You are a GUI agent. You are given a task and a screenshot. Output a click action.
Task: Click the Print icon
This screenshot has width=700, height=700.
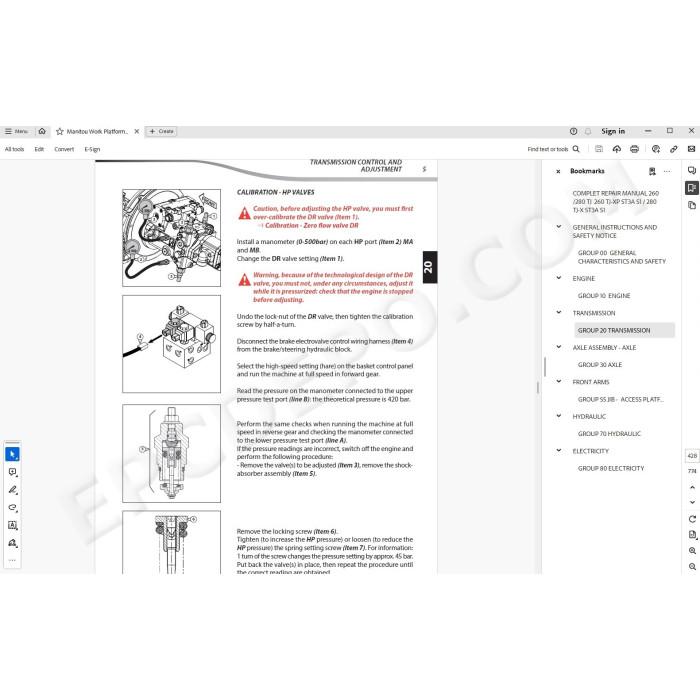[634, 149]
